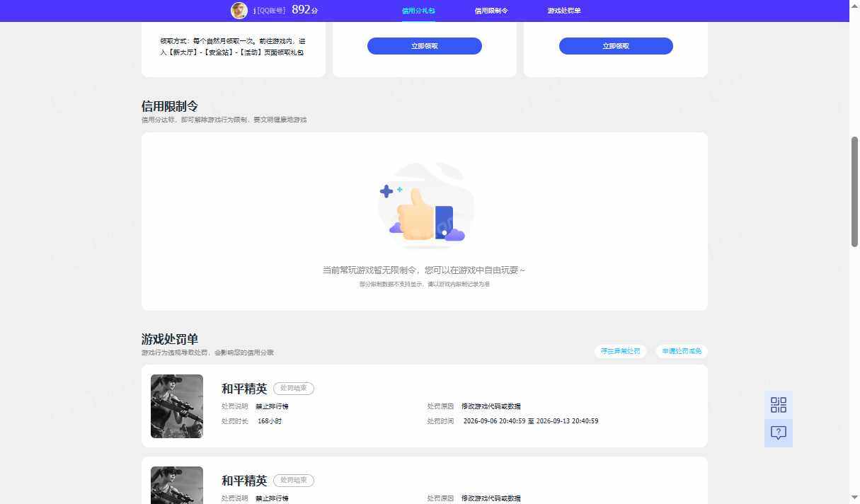Click 立即领取 in the middle gift card
Image resolution: width=860 pixels, height=504 pixels.
[x=425, y=46]
